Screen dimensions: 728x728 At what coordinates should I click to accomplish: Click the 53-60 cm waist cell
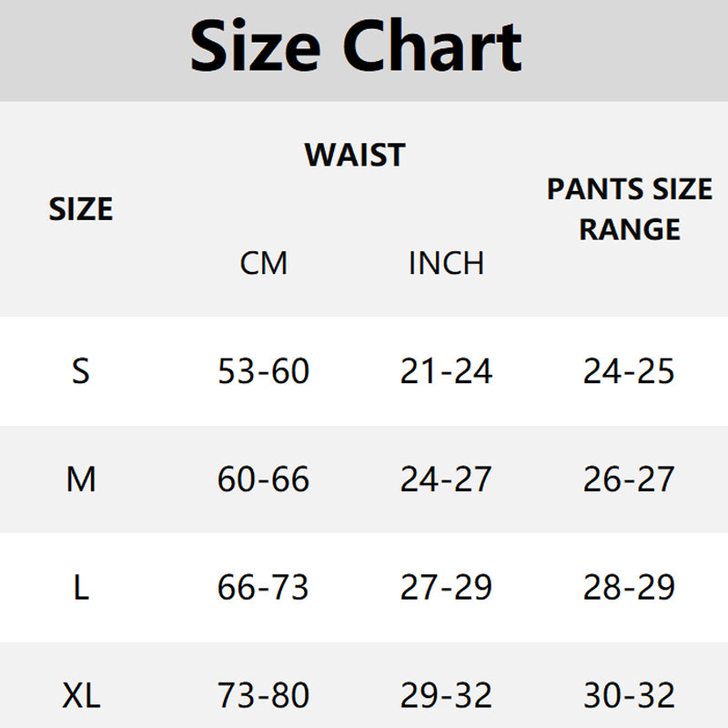tap(263, 371)
